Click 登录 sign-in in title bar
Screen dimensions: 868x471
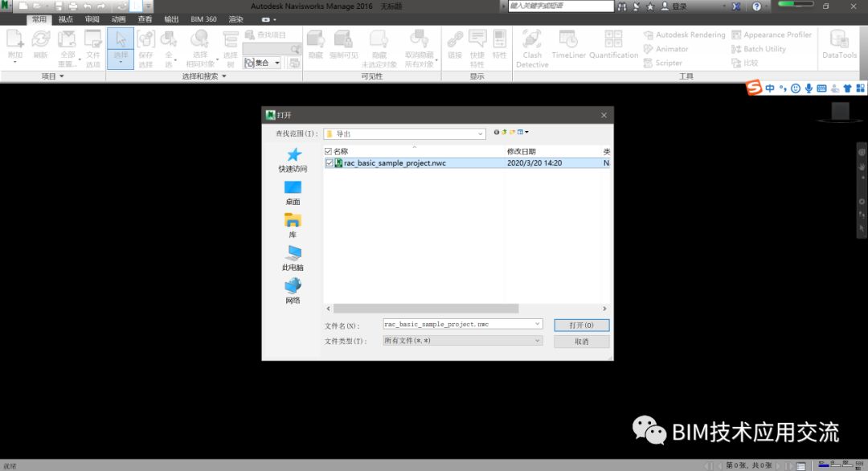point(674,6)
